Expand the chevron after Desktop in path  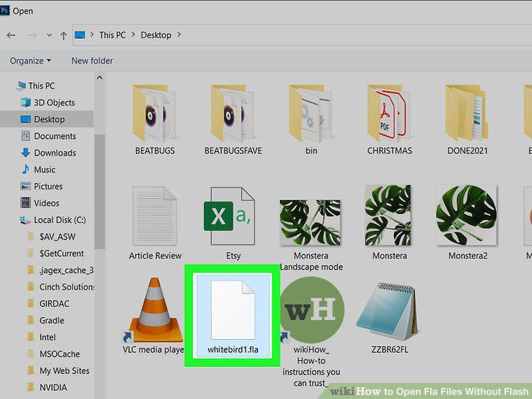(179, 34)
